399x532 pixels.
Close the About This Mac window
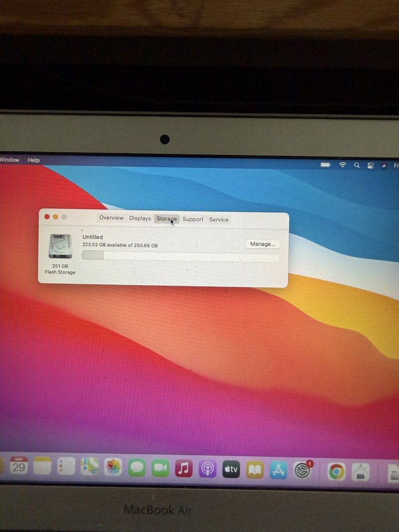click(47, 217)
